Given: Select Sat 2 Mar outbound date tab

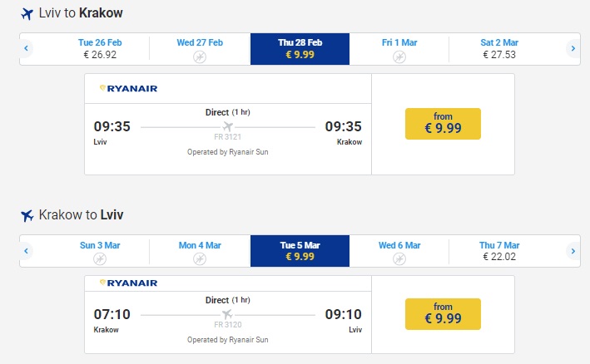Looking at the screenshot, I should point(499,49).
